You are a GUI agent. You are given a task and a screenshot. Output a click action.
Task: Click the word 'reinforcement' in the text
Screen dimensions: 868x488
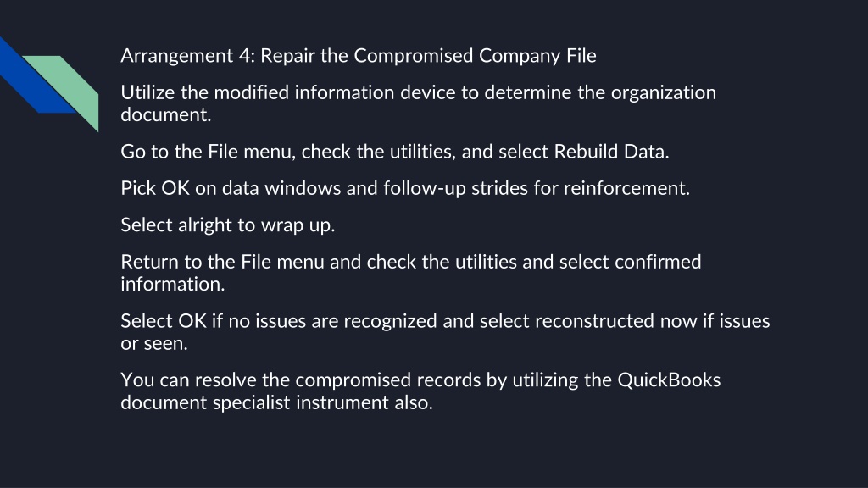[625, 188]
